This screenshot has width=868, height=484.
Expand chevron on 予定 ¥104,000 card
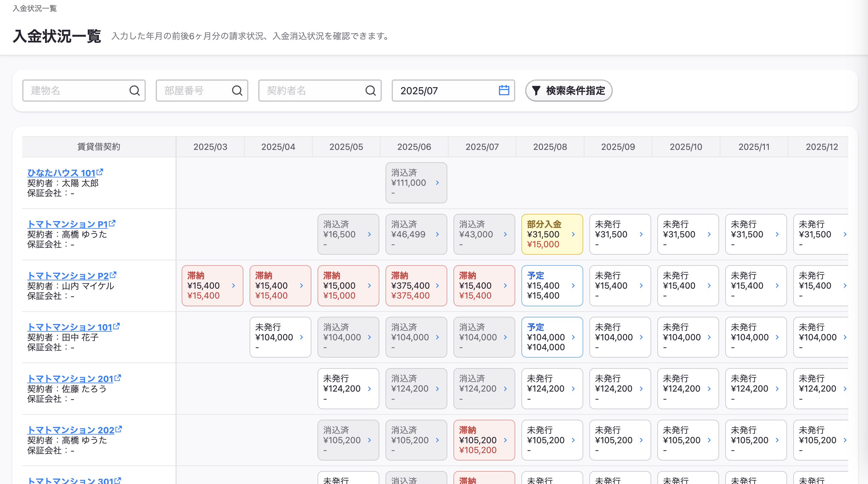[x=573, y=337]
